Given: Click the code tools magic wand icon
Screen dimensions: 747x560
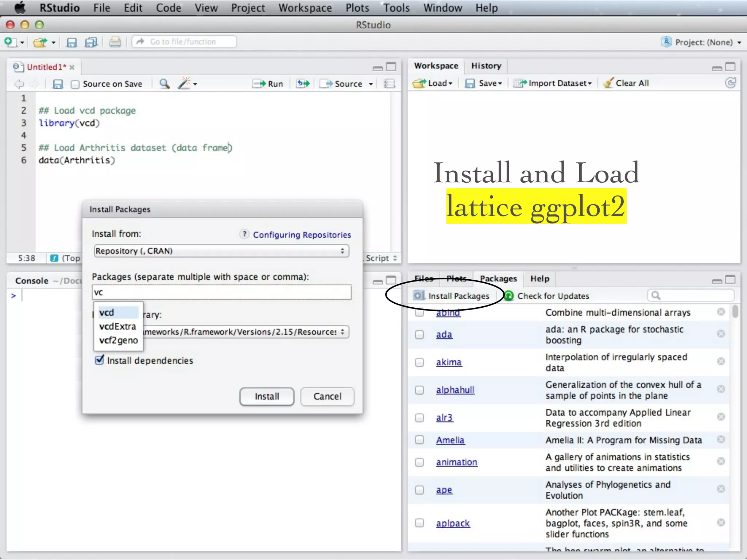Looking at the screenshot, I should pyautogui.click(x=184, y=83).
